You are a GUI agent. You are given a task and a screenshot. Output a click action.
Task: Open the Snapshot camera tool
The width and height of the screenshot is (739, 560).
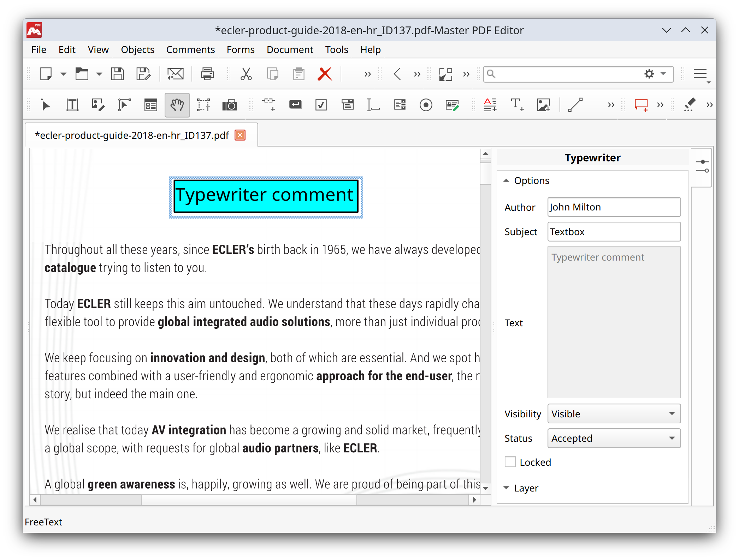pos(230,105)
